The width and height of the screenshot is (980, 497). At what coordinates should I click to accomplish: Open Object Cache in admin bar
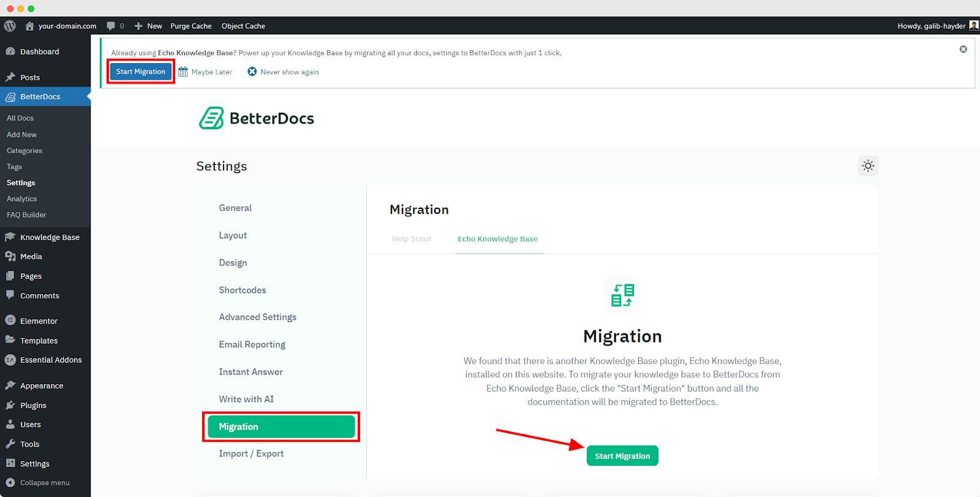click(x=243, y=26)
